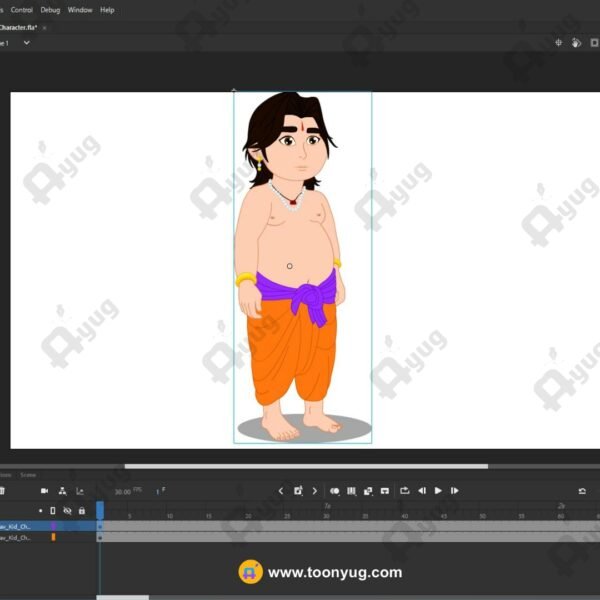The image size is (600, 600).
Task: Switch to the Scene panel tab
Action: point(28,475)
